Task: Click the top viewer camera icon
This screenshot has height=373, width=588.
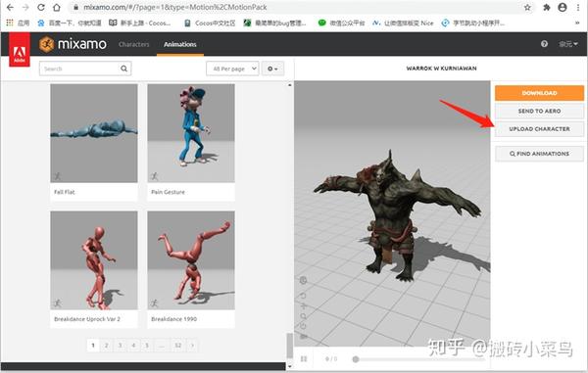Action: pos(304,281)
